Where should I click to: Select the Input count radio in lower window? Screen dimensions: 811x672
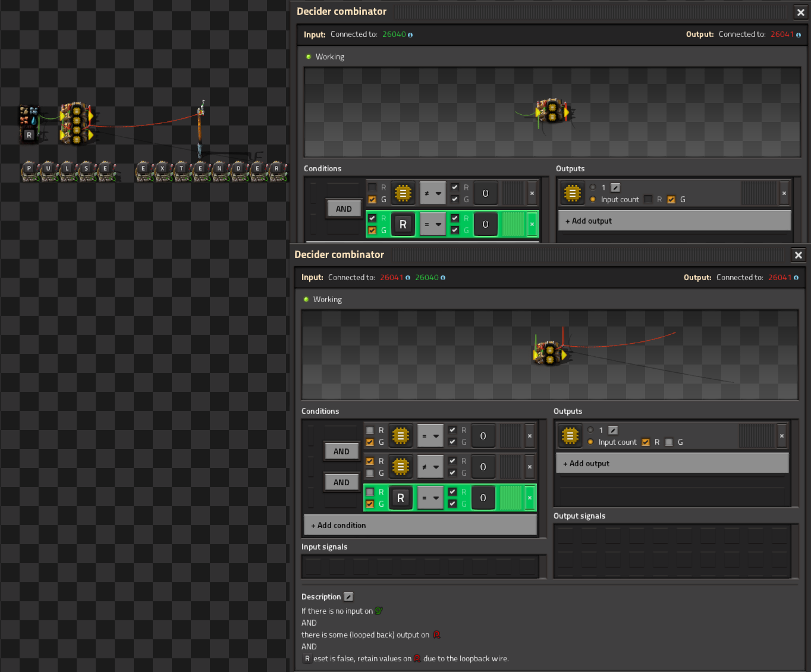point(590,442)
